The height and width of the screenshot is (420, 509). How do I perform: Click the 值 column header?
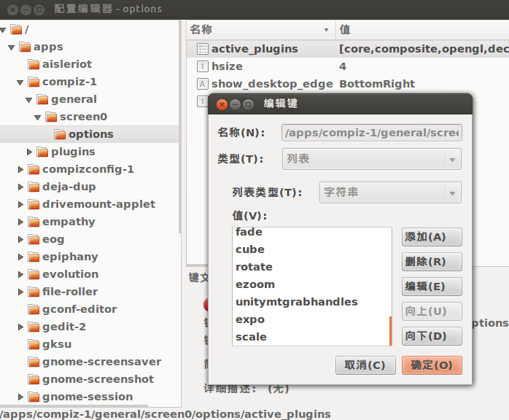pyautogui.click(x=422, y=30)
